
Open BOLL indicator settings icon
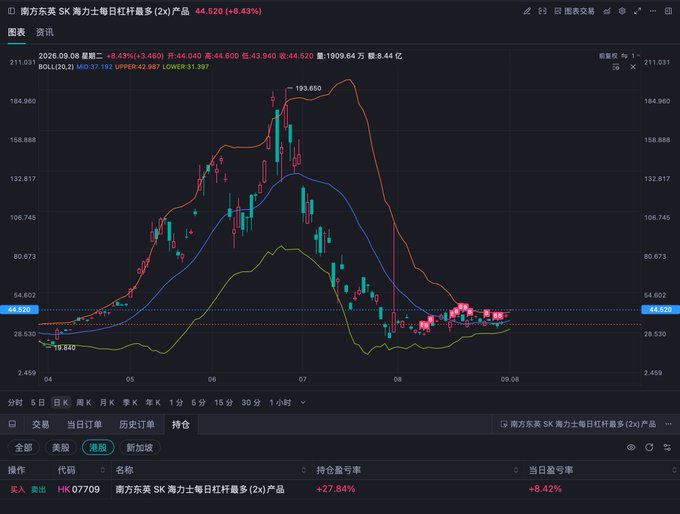coord(616,67)
